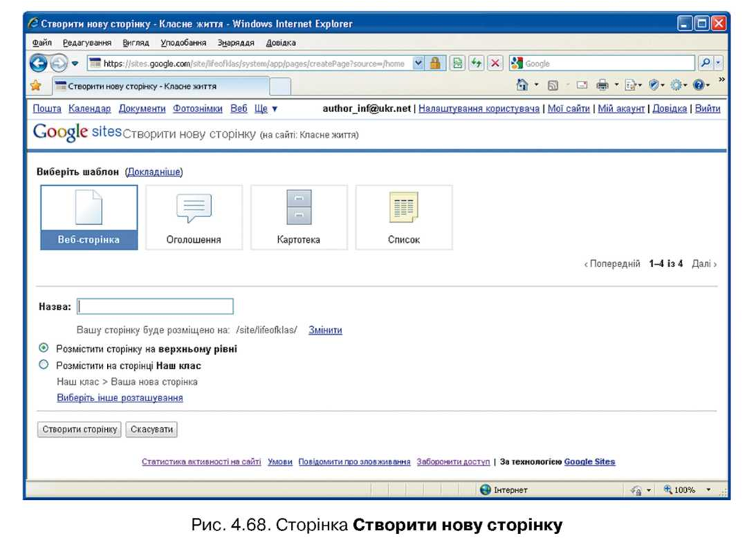The width and height of the screenshot is (756, 538).
Task: Click the Створити сторінку button
Action: [x=79, y=429]
